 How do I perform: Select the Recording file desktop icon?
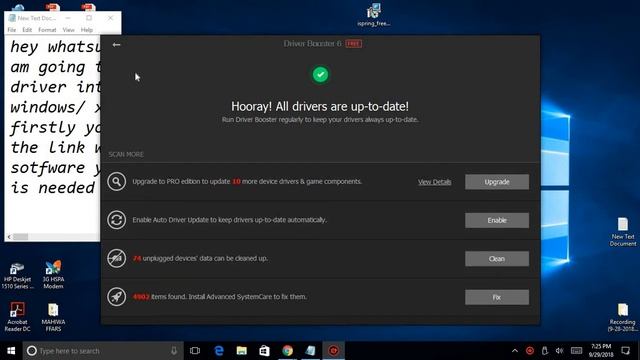[x=623, y=318]
